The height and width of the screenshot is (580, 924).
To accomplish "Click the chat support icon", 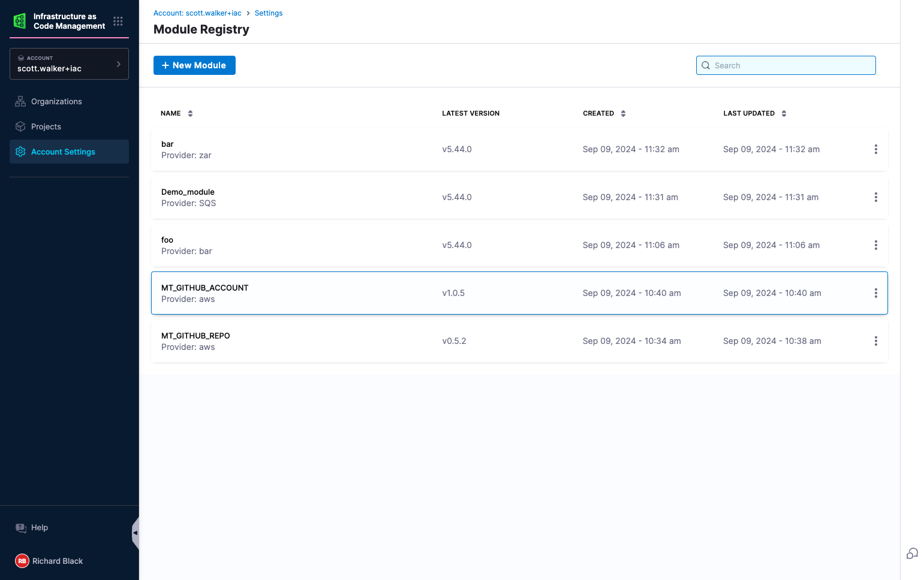I will 912,554.
